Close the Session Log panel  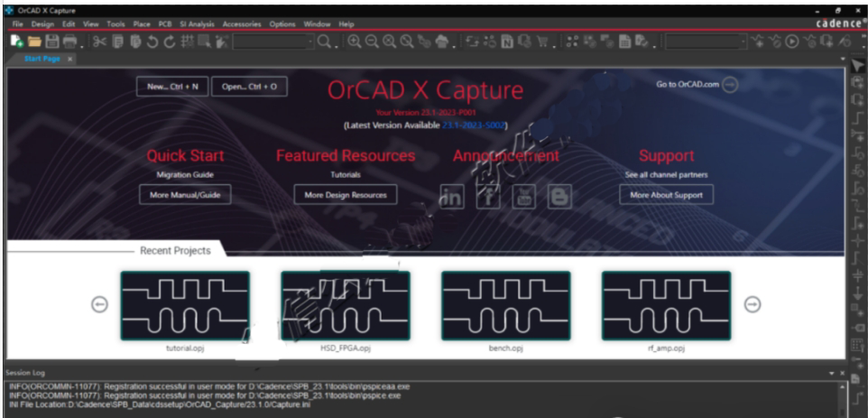pyautogui.click(x=843, y=373)
